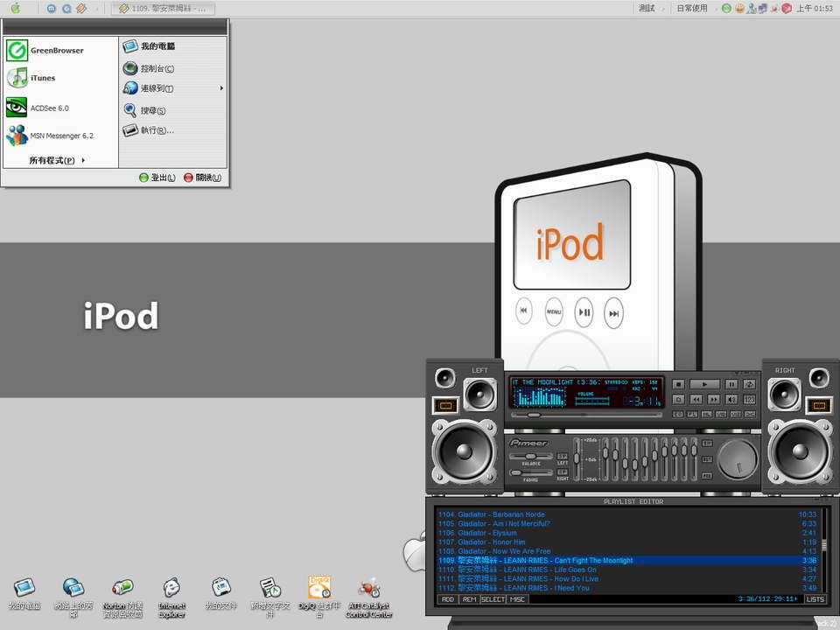Click the system clock 上午 01:53
Viewport: 840px width, 630px height.
(815, 8)
